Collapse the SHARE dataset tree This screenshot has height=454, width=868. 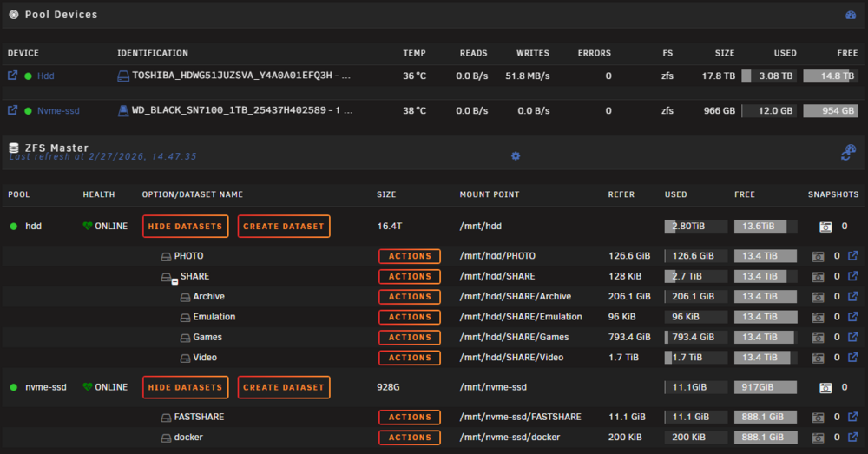point(174,282)
